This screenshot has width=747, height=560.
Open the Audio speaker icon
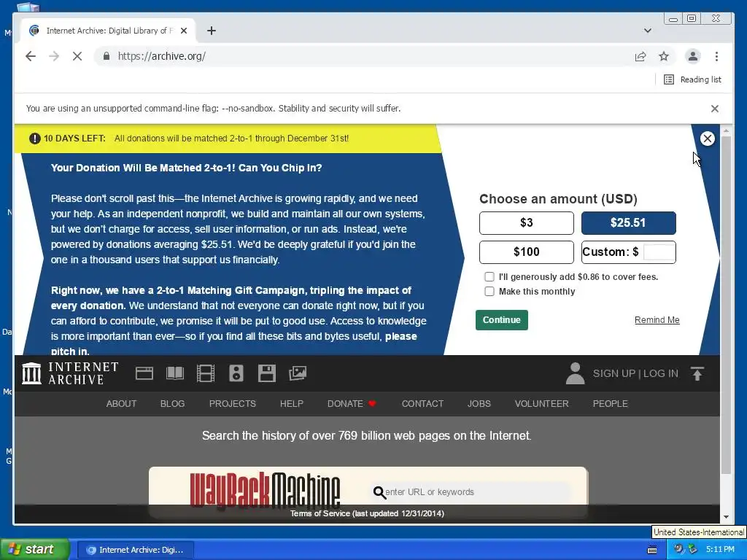click(236, 373)
